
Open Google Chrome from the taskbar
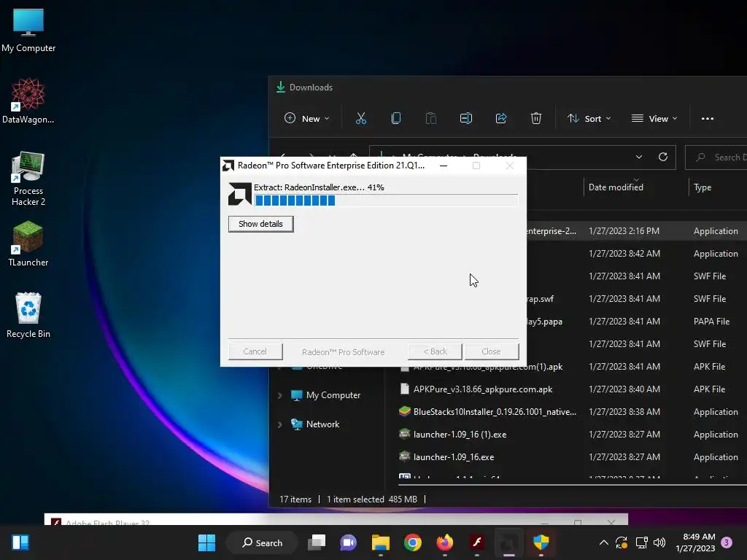pyautogui.click(x=413, y=542)
